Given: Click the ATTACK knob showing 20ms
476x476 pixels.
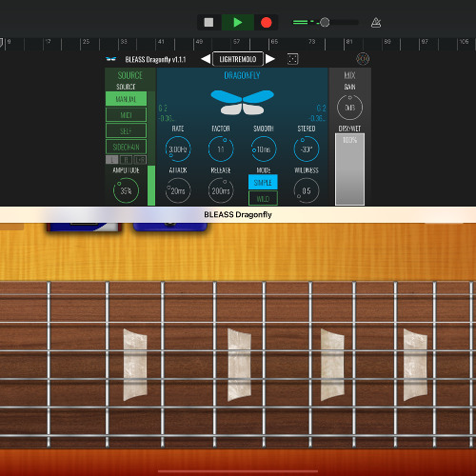Looking at the screenshot, I should pyautogui.click(x=178, y=190).
